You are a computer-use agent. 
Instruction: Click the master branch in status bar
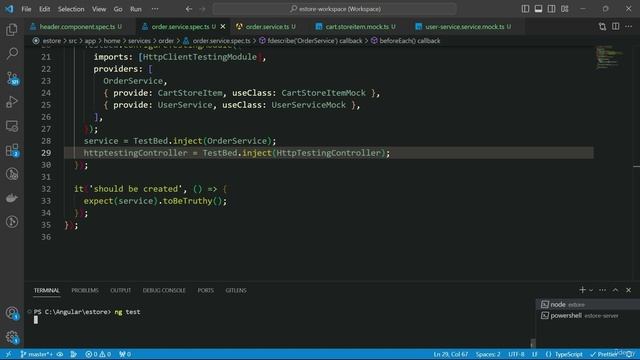(37, 354)
